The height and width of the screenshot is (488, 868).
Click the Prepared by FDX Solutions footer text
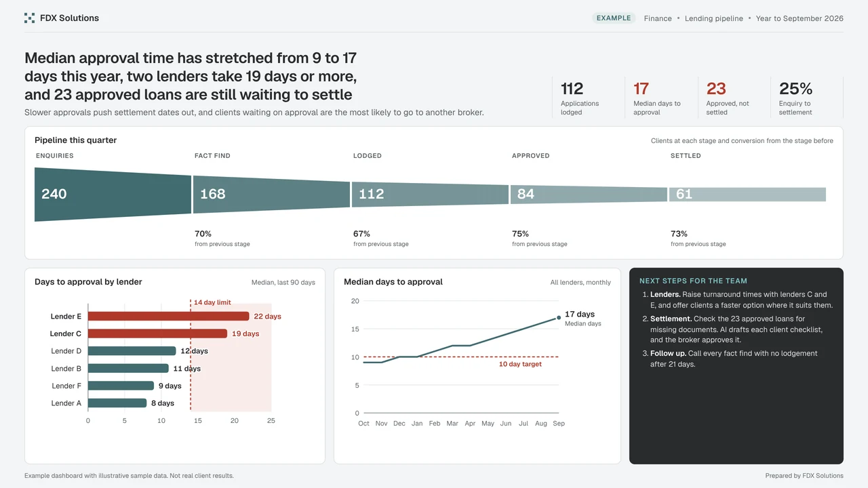(804, 476)
